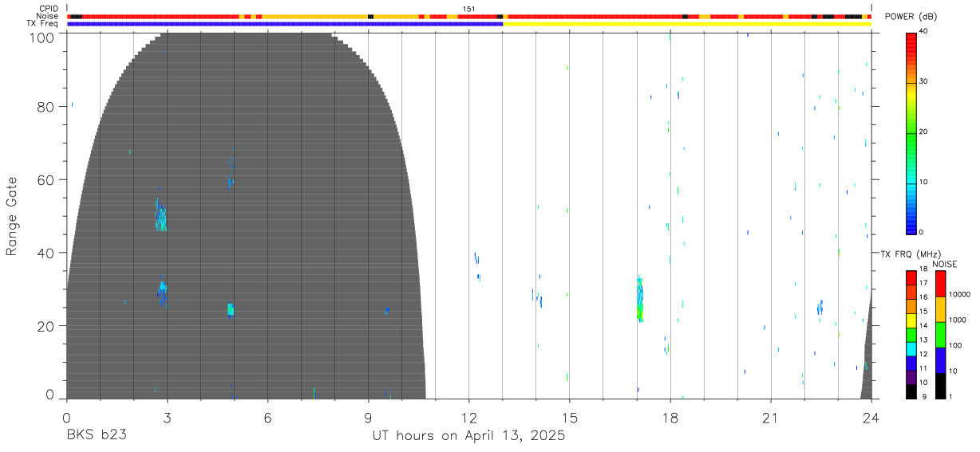Click the blue part of the TX Freq strip
This screenshot has width=980, height=452.
[x=285, y=24]
